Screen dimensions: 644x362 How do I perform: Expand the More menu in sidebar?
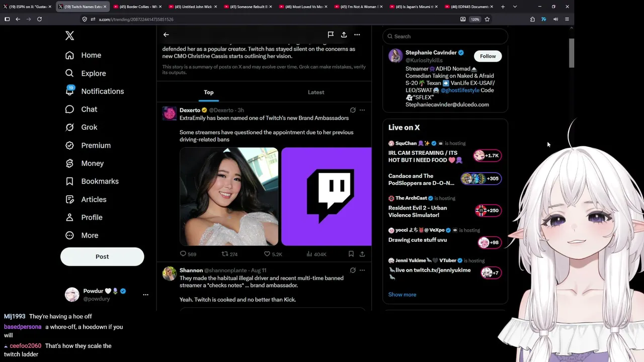pos(82,235)
